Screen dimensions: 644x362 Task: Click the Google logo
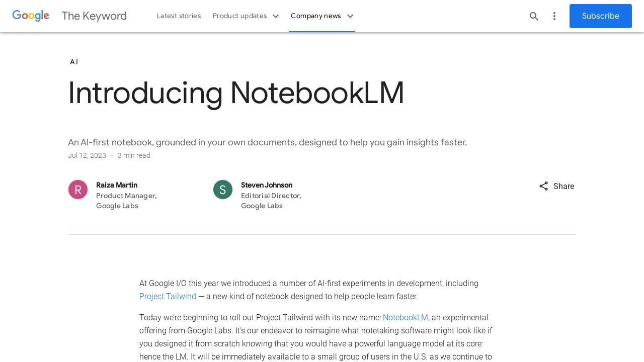[31, 16]
